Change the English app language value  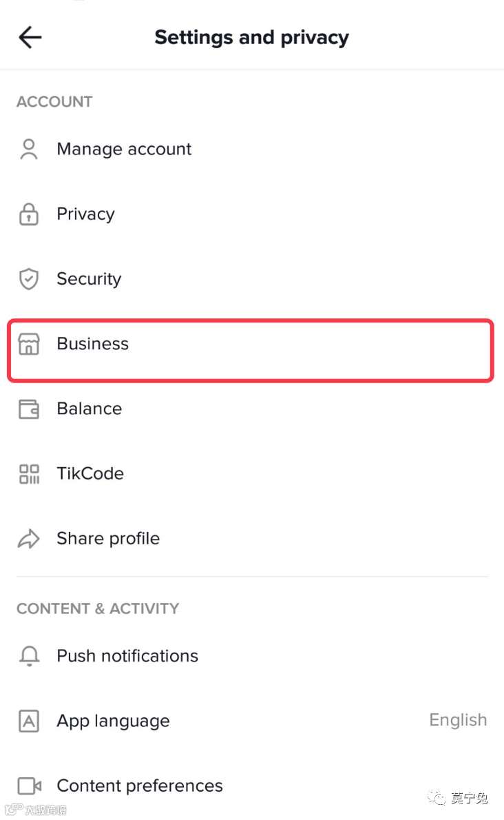[x=458, y=720]
